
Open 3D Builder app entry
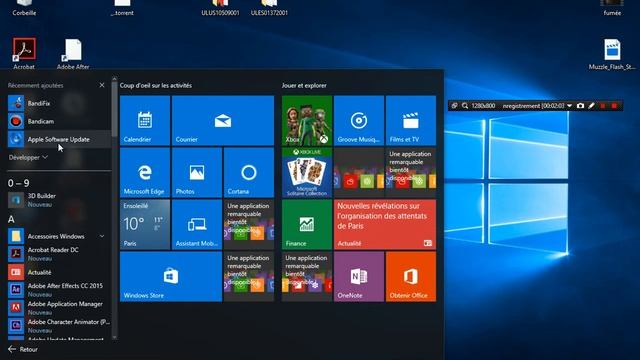point(59,200)
